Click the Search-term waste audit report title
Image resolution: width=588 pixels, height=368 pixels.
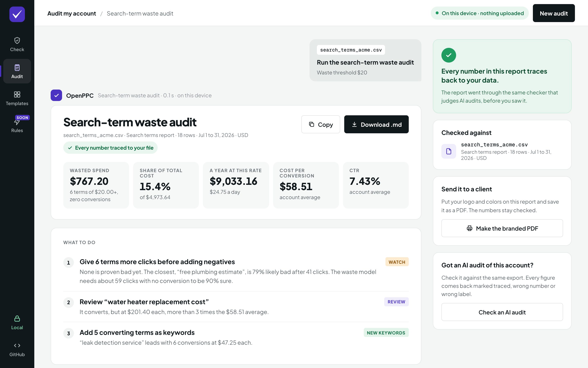click(x=130, y=122)
